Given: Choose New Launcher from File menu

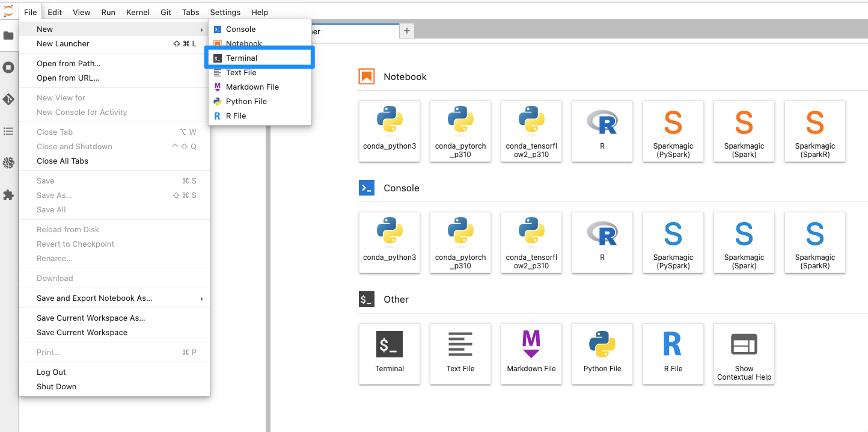Looking at the screenshot, I should click(114, 43).
